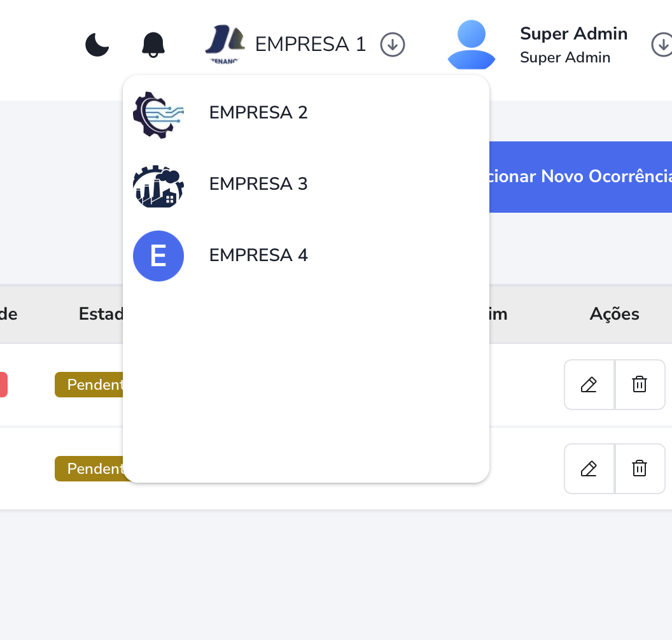
Task: Toggle dark mode with the moon icon
Action: click(x=97, y=45)
